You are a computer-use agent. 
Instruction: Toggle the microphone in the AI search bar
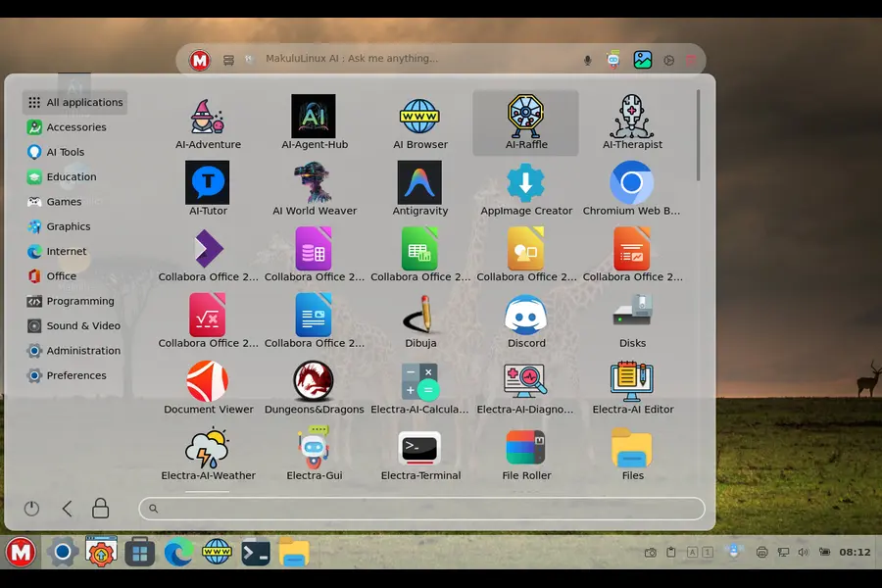(x=587, y=60)
